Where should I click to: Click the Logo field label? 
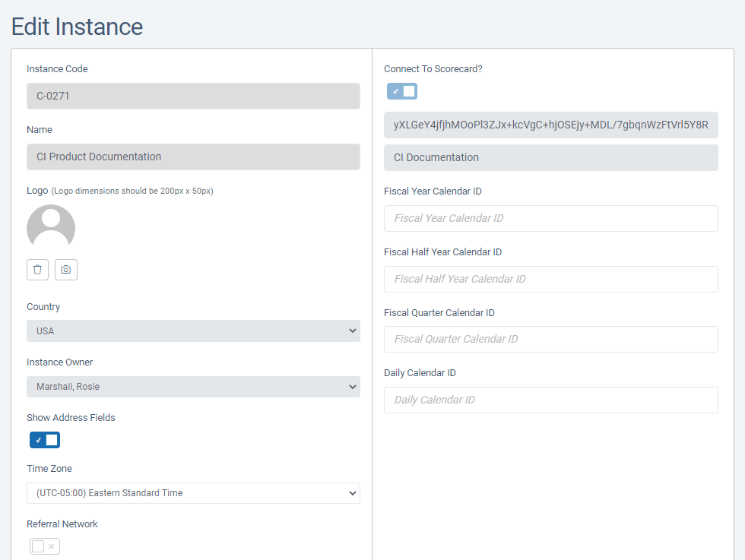click(37, 191)
